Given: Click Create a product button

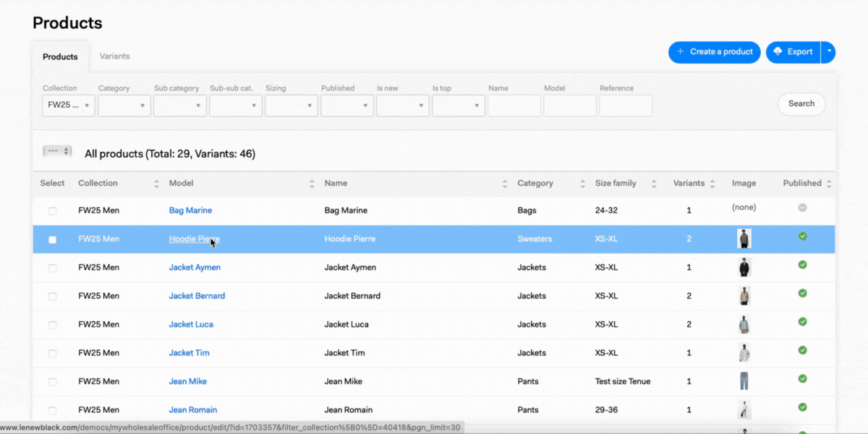Looking at the screenshot, I should click(x=715, y=52).
